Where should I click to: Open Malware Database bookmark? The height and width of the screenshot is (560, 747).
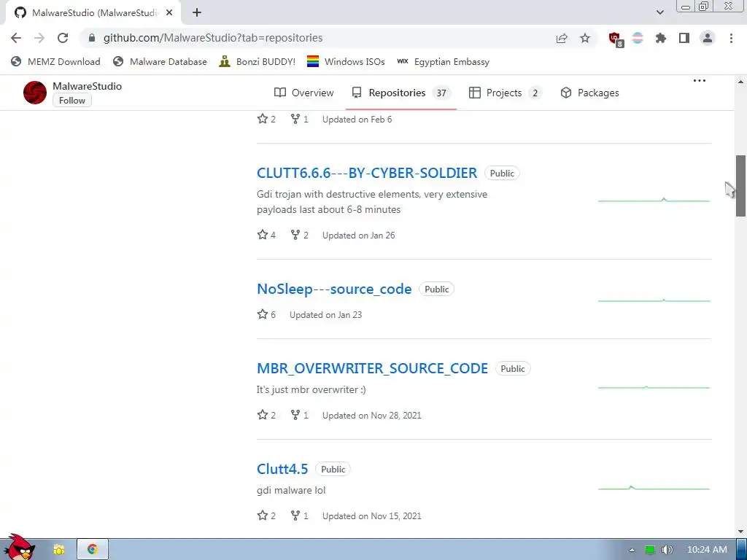coord(160,61)
